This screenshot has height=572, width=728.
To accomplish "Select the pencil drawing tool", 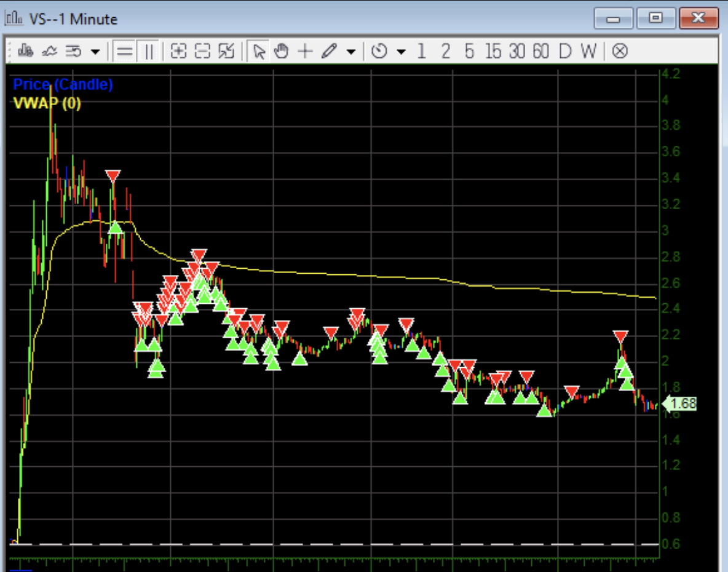I will pos(329,51).
